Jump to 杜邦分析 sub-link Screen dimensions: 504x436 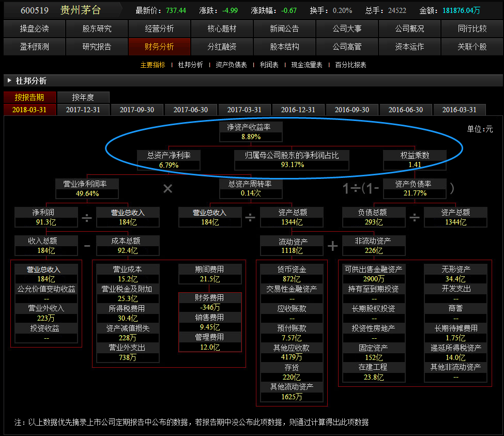pos(190,65)
